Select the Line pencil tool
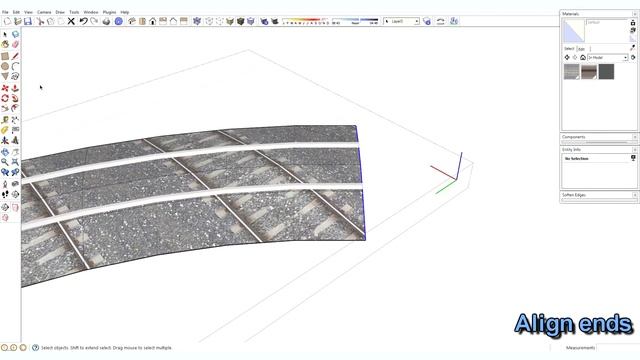This screenshot has width=640, height=360. pyautogui.click(x=15, y=56)
